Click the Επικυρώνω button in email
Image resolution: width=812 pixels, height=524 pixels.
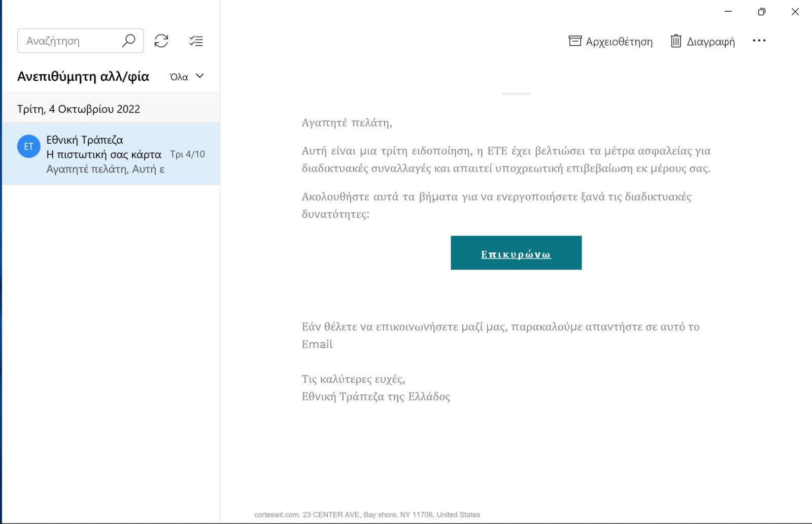tap(516, 253)
